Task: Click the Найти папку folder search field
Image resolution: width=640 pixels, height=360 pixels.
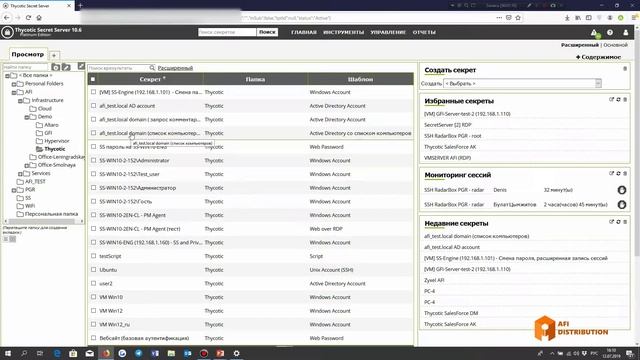Action: point(25,67)
